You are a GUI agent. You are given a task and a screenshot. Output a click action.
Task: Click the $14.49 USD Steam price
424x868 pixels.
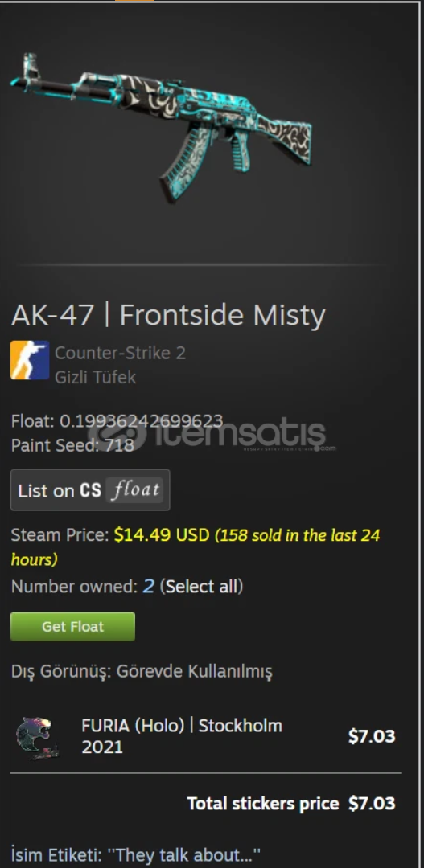click(162, 535)
